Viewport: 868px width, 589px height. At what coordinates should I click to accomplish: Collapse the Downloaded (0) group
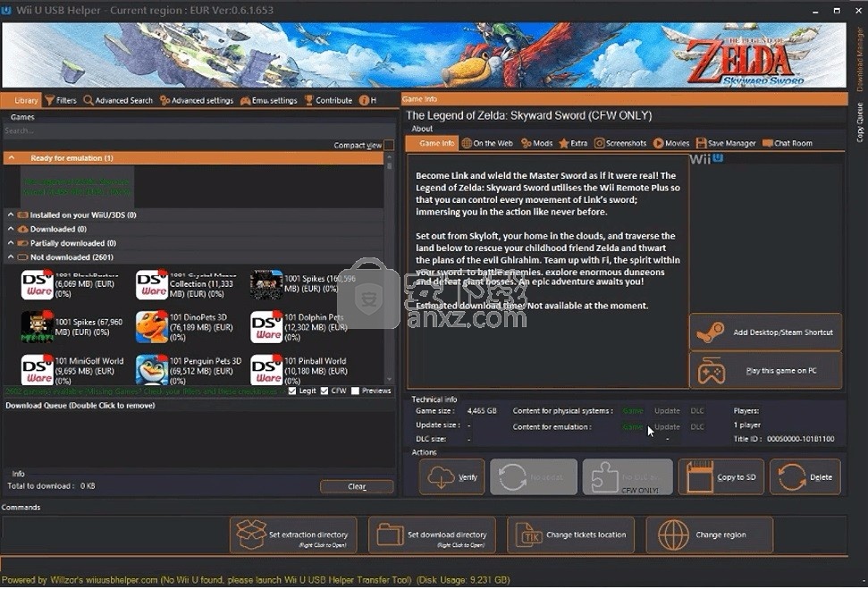pyautogui.click(x=11, y=229)
